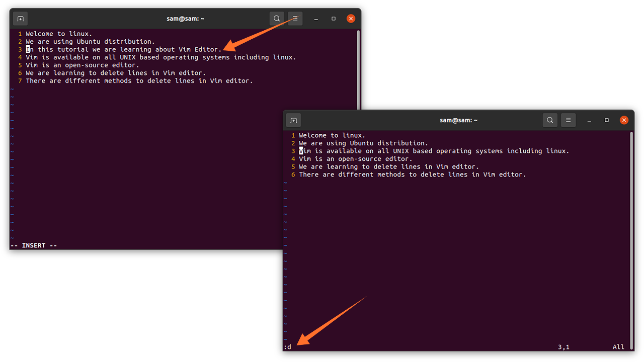Click the minimize button of the back terminal
Image resolution: width=644 pixels, height=362 pixels.
point(589,120)
